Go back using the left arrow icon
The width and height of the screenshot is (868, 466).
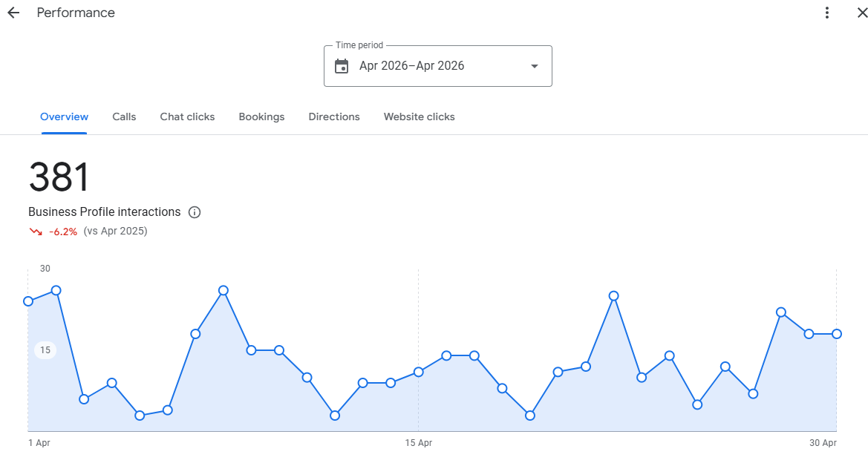13,13
